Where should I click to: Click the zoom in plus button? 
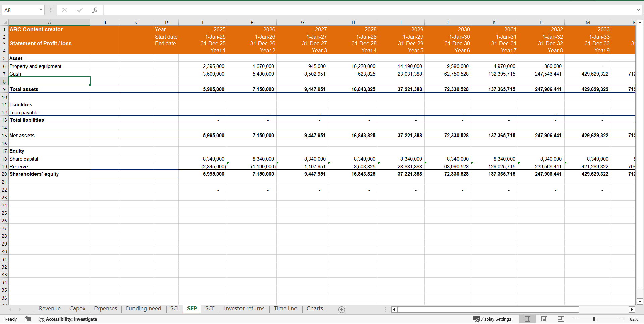pos(623,319)
